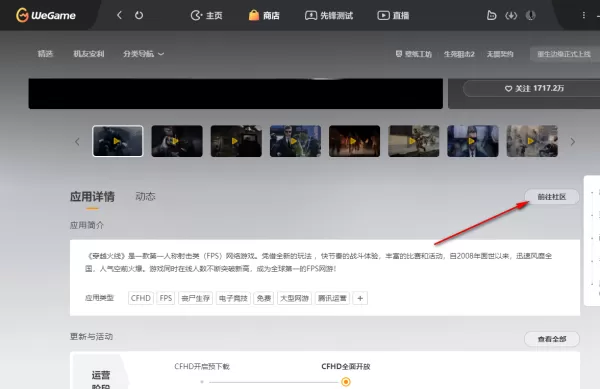Open 机友安利 recommendations link
The height and width of the screenshot is (389, 600).
[89, 54]
